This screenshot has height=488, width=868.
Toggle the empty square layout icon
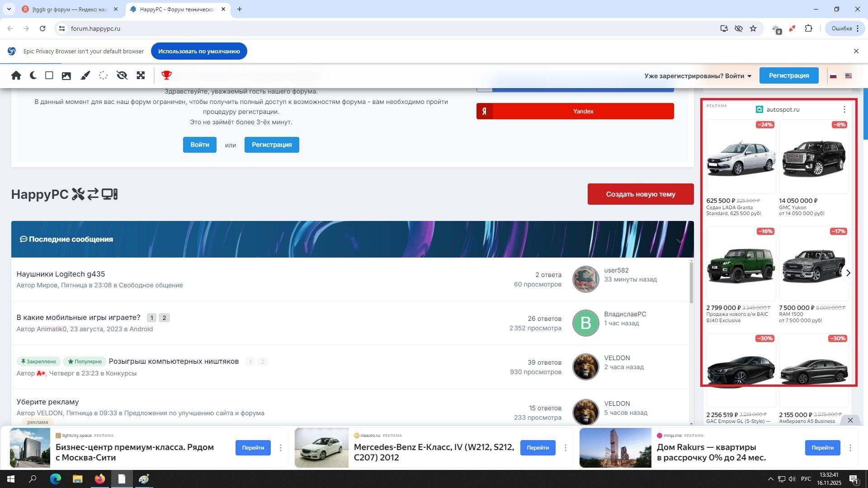tap(49, 75)
